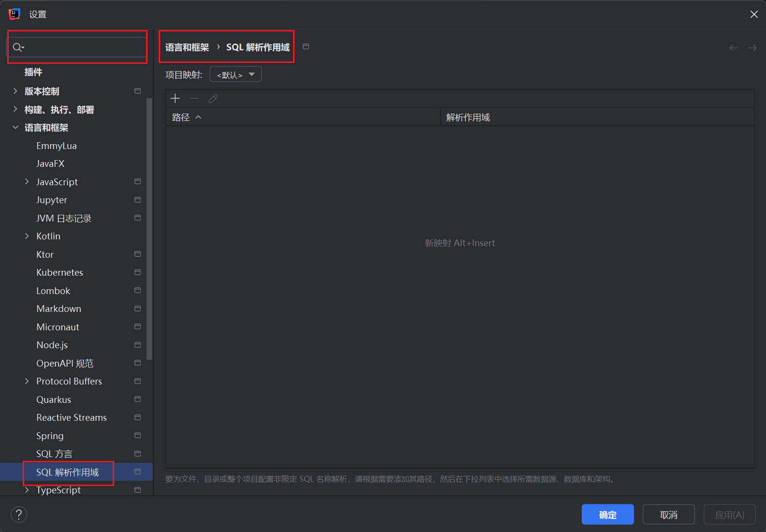Click project icon on Ktor row
Viewport: 766px width, 532px height.
(x=138, y=254)
